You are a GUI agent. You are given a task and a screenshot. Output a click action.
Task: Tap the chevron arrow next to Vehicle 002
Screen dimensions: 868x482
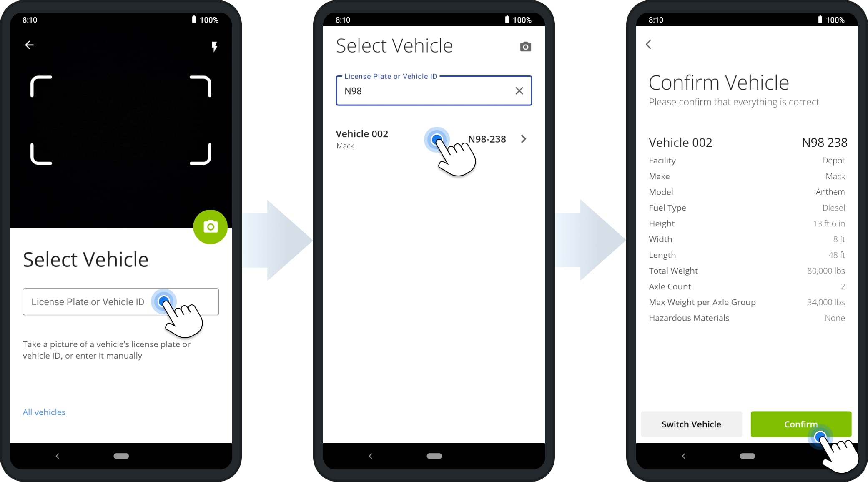click(x=523, y=139)
